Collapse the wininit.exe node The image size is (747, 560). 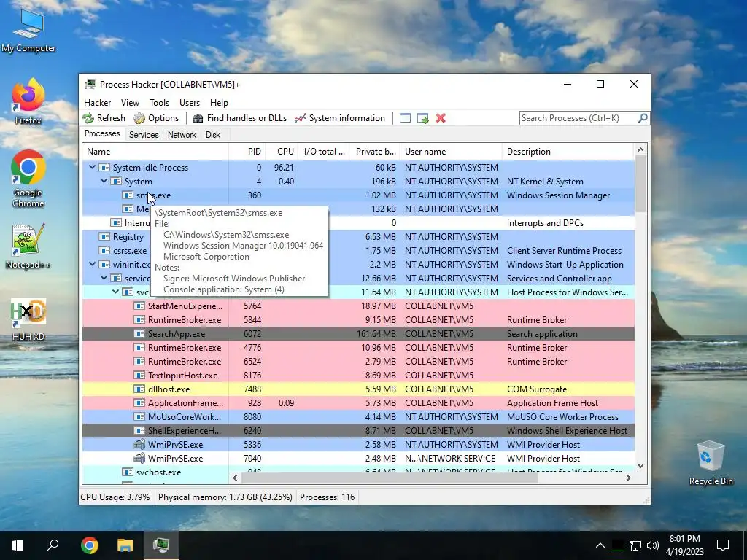pos(92,264)
